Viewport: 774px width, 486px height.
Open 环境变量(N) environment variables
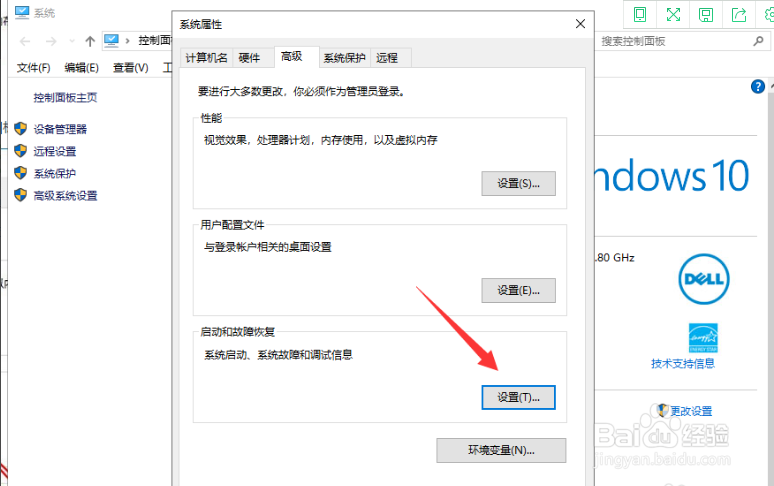(x=501, y=450)
